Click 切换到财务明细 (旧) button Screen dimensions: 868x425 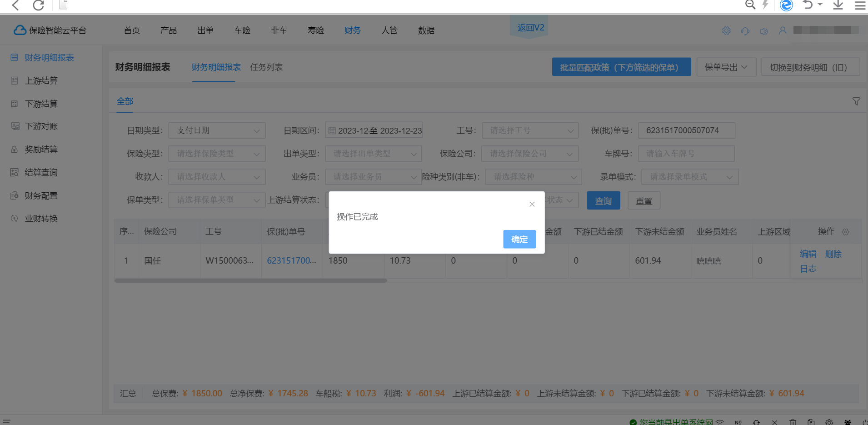[x=811, y=67]
